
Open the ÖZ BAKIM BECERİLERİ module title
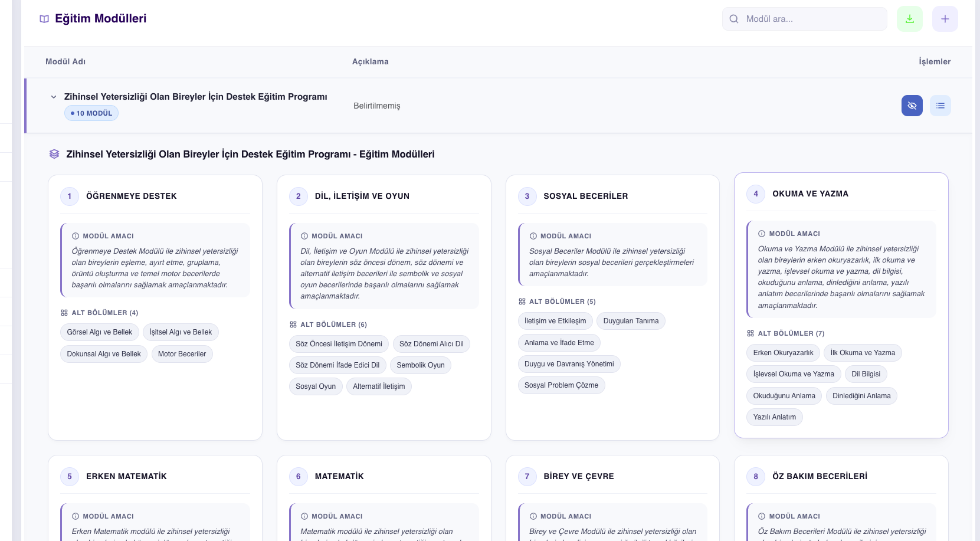820,476
